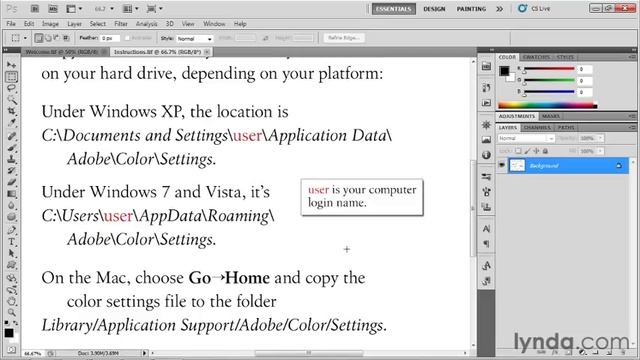Select the Eraser tool
This screenshot has width=640, height=360.
(11, 182)
